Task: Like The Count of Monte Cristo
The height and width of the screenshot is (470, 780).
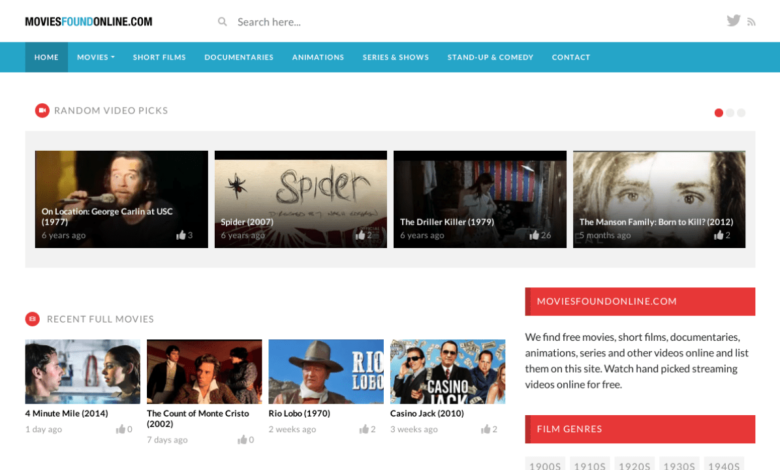Action: click(242, 440)
